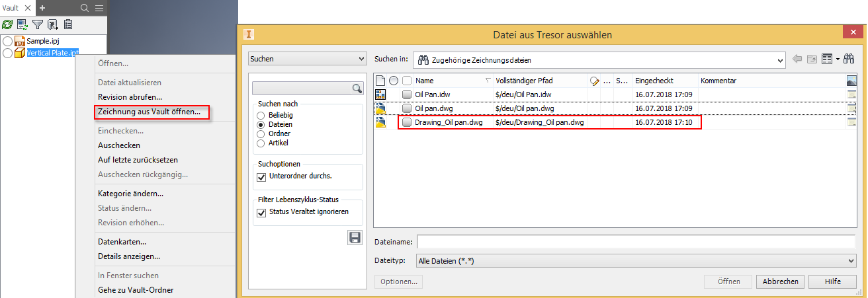
Task: Check the box beside Oil pan.dwg
Action: point(407,108)
